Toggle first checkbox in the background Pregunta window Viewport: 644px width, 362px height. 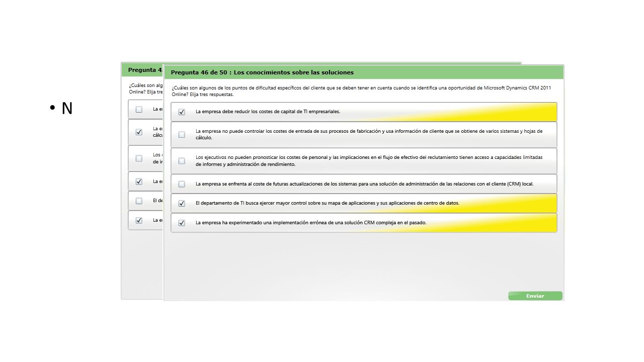pos(139,109)
